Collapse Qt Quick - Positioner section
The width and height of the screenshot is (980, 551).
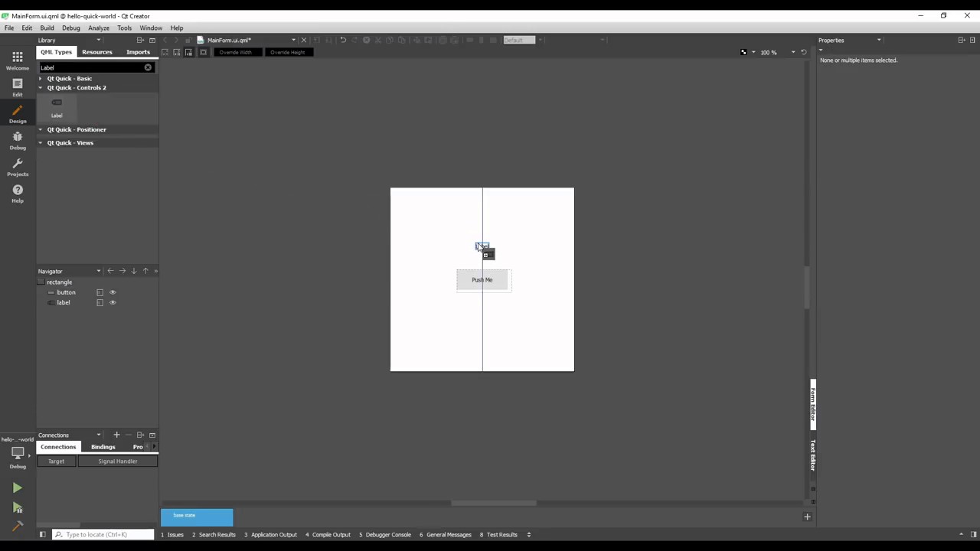(41, 129)
